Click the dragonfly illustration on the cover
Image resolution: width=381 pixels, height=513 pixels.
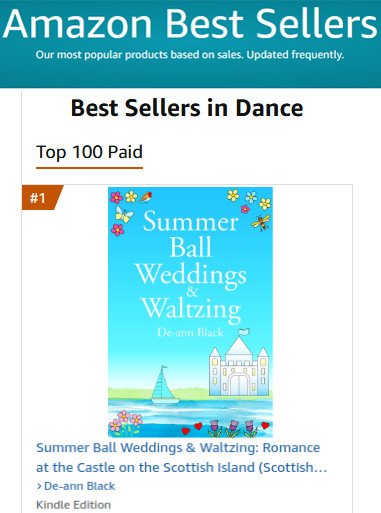click(x=261, y=222)
